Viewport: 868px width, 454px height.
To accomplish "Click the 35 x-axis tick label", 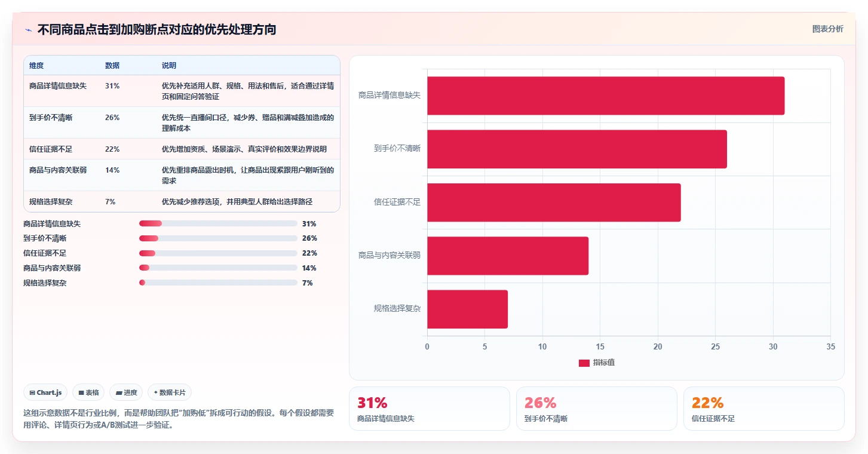I will click(830, 346).
